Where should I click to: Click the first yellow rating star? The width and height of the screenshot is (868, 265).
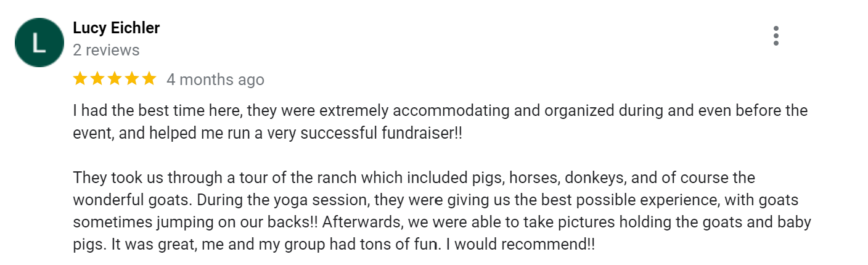click(80, 79)
